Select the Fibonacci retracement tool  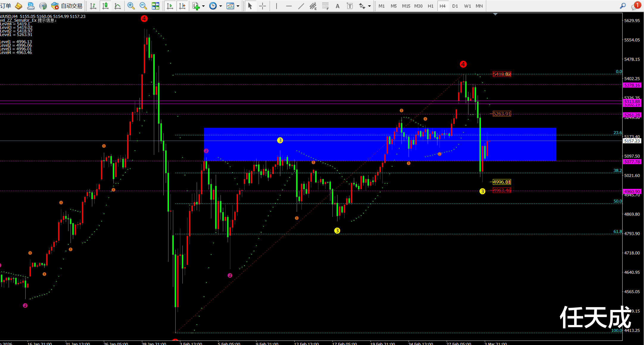pyautogui.click(x=325, y=6)
